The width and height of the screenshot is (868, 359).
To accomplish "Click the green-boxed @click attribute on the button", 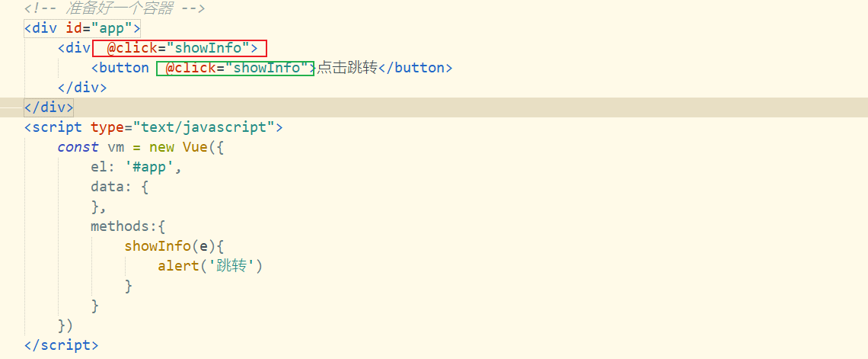I will tap(235, 68).
